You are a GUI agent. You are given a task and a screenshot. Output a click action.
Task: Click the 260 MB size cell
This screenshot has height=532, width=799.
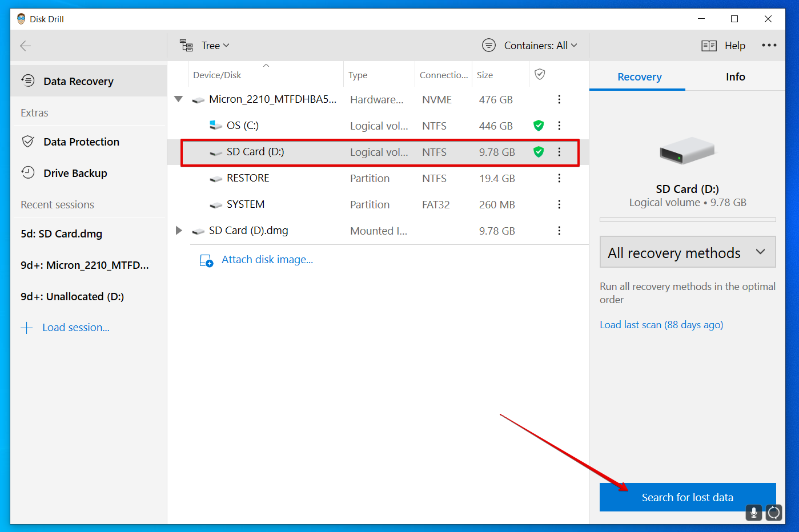497,204
